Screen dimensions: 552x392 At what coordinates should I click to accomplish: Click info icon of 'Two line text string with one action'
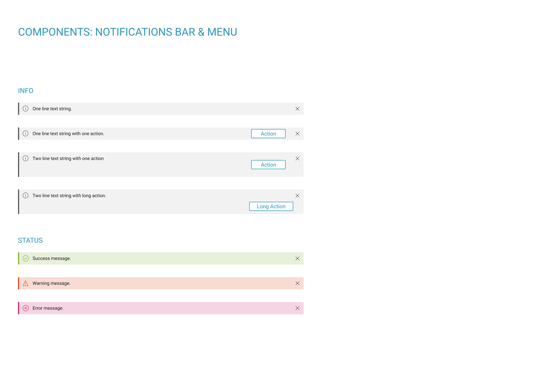tap(26, 158)
